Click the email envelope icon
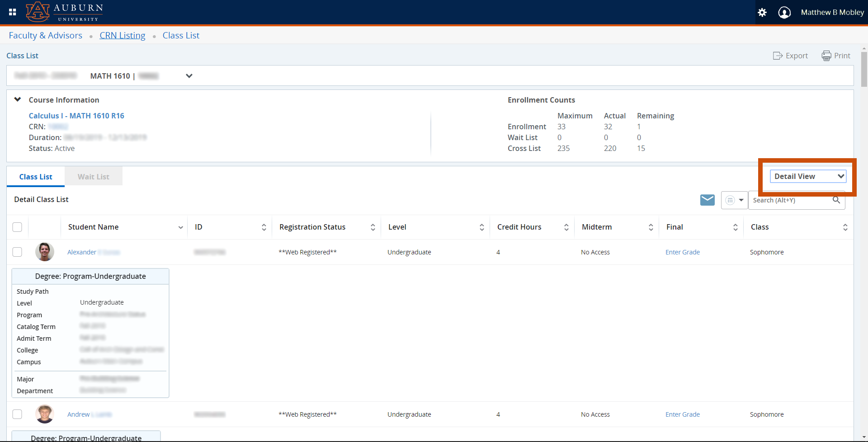868x442 pixels. (707, 200)
